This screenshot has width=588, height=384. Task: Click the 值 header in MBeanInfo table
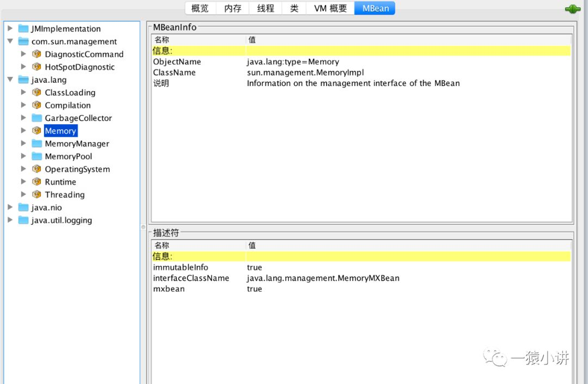click(x=409, y=40)
